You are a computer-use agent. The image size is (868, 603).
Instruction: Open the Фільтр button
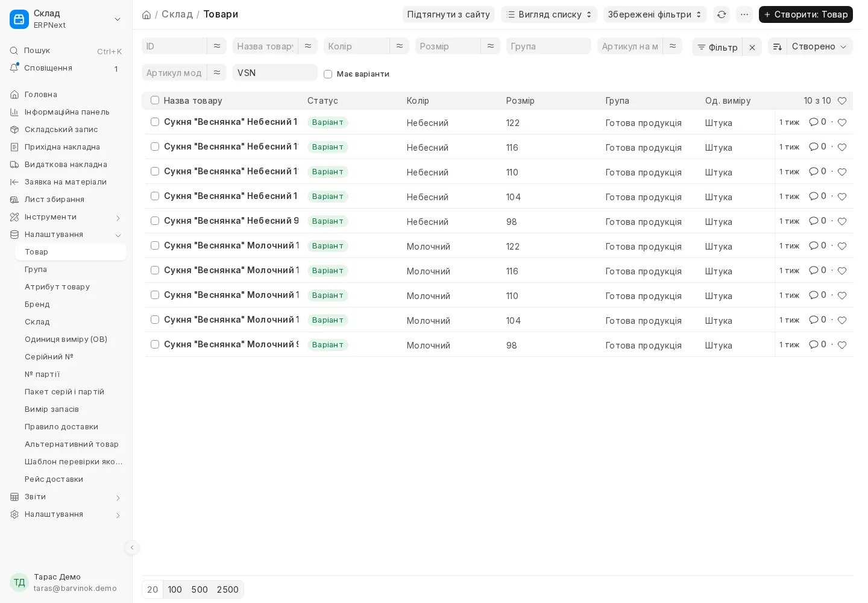click(717, 47)
